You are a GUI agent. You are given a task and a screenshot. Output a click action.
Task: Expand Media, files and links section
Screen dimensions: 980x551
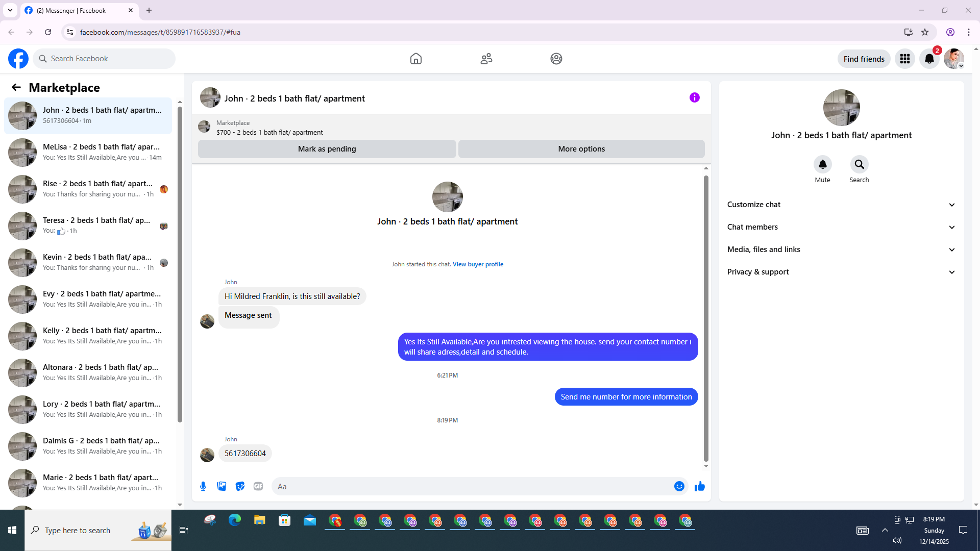coord(841,249)
